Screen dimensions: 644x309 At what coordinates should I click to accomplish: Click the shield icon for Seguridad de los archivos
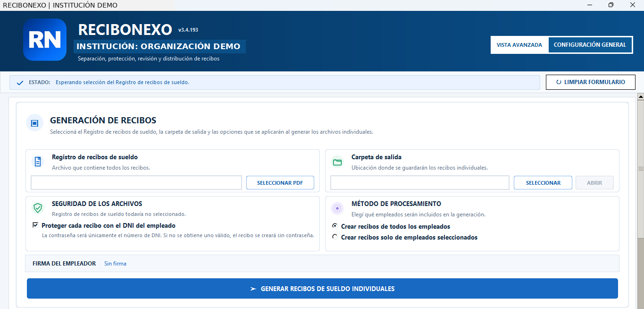(x=38, y=208)
